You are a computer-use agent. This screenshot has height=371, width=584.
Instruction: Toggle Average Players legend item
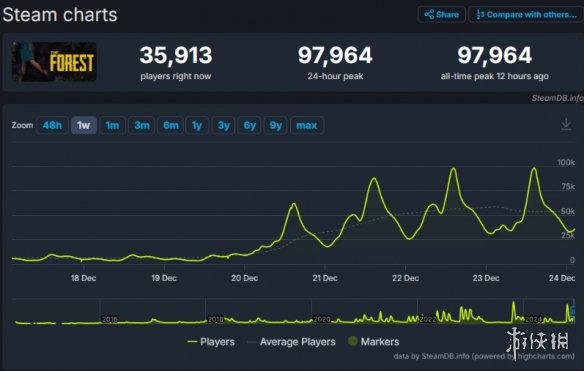coord(291,342)
